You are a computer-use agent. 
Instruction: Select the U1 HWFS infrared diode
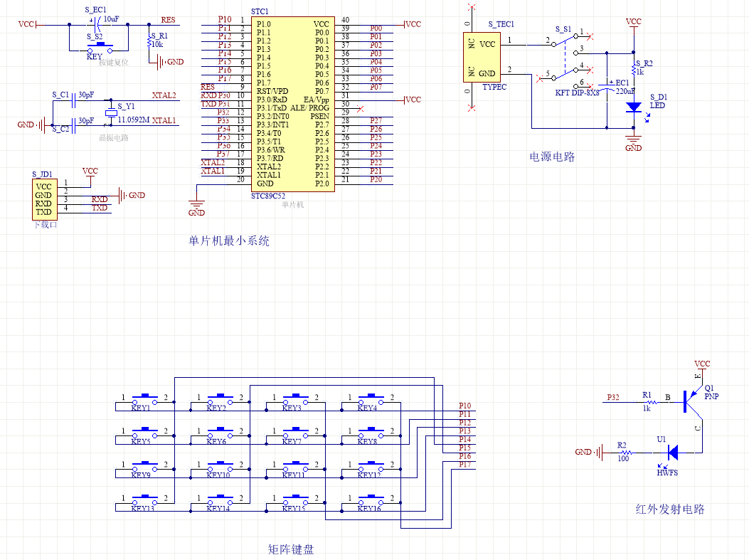point(671,452)
